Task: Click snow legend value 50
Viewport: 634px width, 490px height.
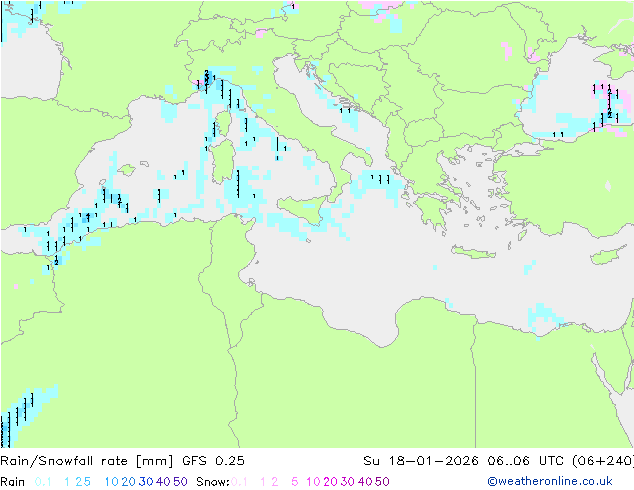Action: (382, 482)
